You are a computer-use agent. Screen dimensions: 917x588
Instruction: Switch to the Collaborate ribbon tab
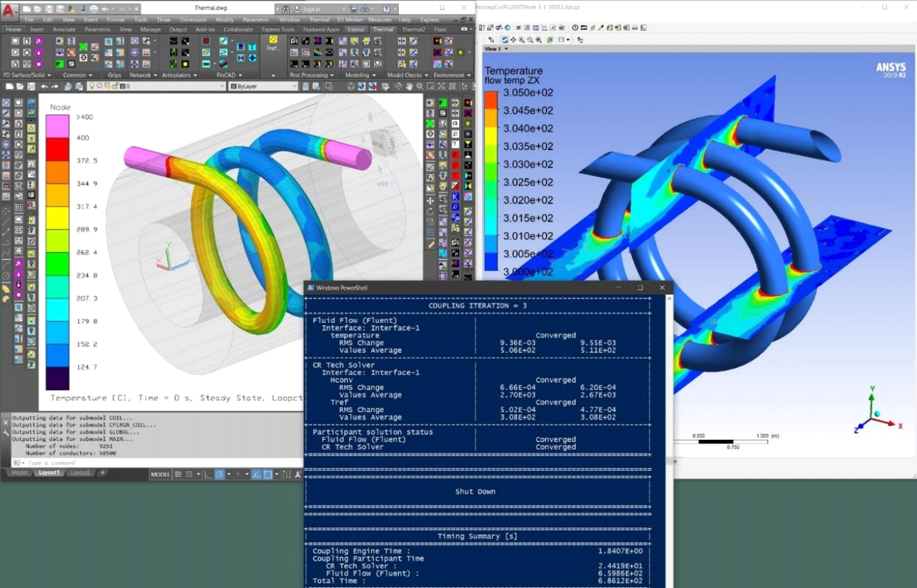click(x=238, y=29)
